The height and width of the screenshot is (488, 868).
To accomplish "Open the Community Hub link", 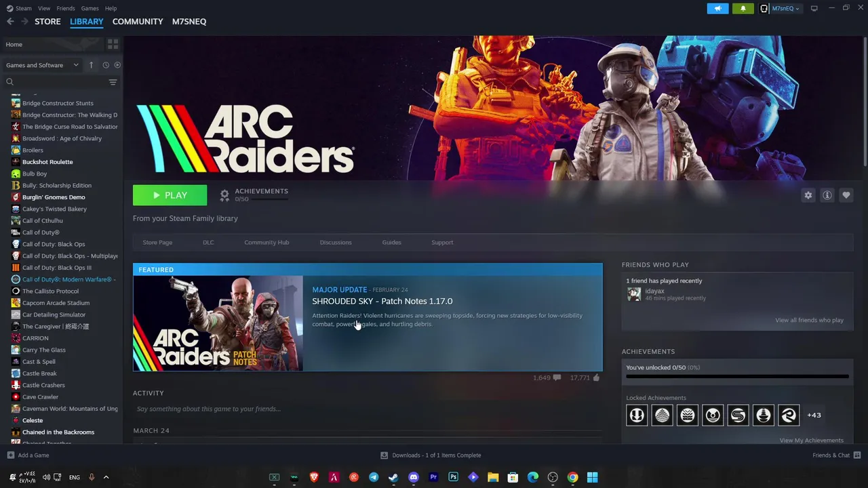I will pyautogui.click(x=267, y=243).
